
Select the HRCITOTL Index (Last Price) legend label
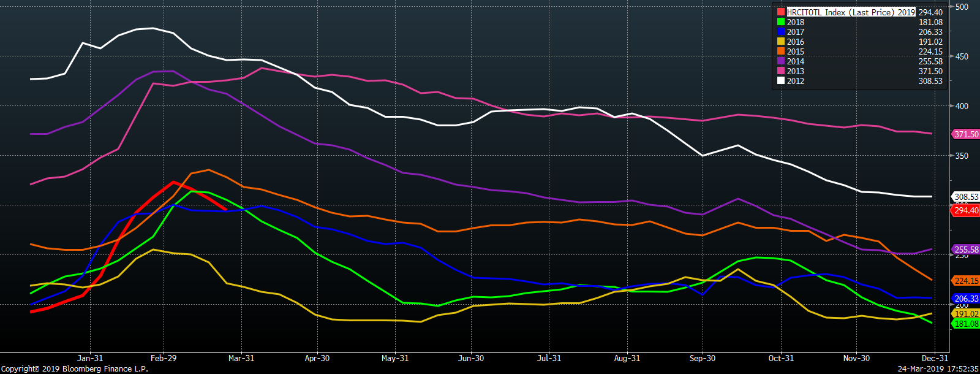click(851, 12)
